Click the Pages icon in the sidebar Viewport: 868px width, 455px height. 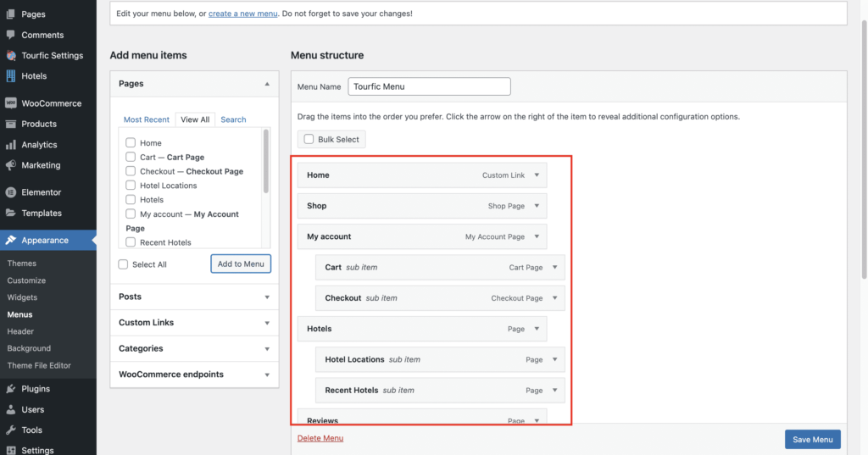coord(10,14)
